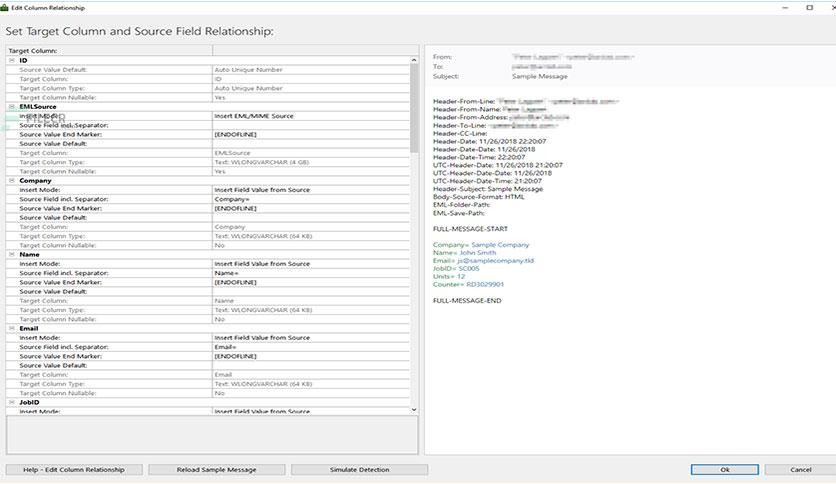Edit Name Source Value End Marker field
Screen dimensions: 836x484
311,282
